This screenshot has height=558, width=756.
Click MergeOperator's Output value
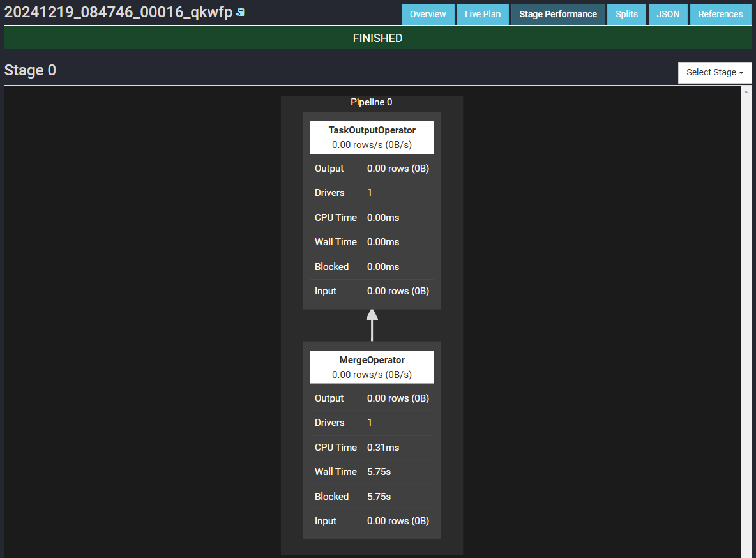coord(398,398)
